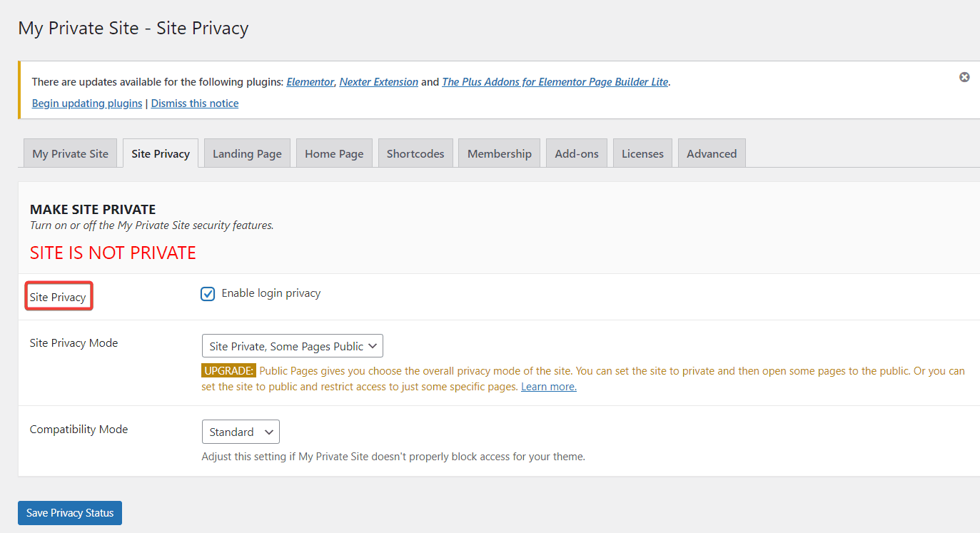
Task: Open the Nexter Extension link
Action: tap(378, 81)
